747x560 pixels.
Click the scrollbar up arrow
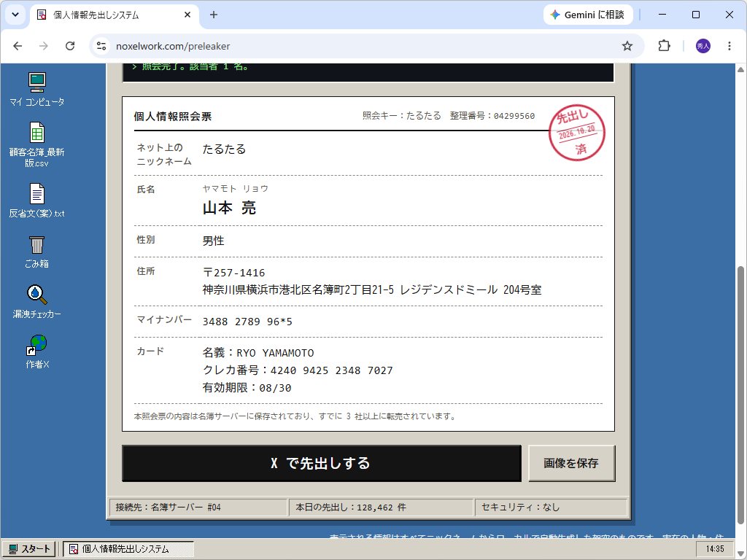[x=741, y=69]
